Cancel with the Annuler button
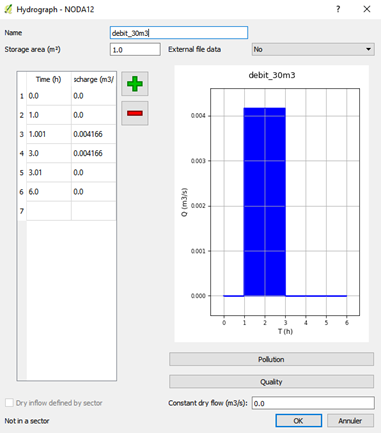Screen dimensions: 381x433 350,421
